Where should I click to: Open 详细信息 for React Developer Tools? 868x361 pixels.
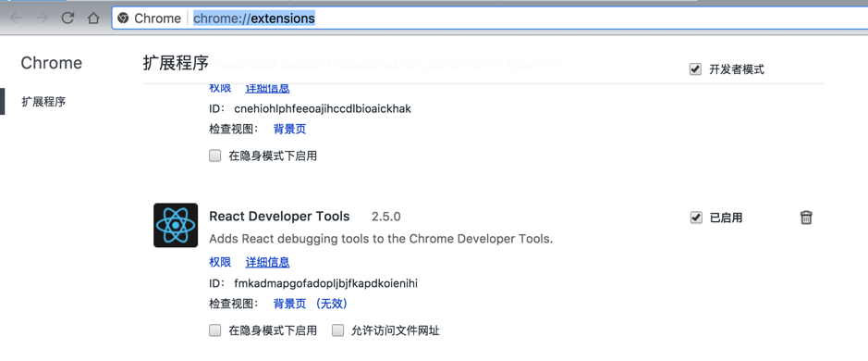tap(267, 262)
